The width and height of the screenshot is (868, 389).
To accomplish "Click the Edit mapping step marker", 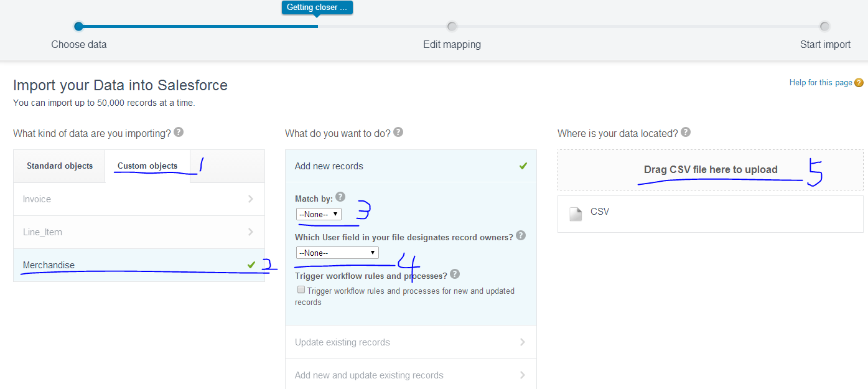I will click(x=452, y=26).
